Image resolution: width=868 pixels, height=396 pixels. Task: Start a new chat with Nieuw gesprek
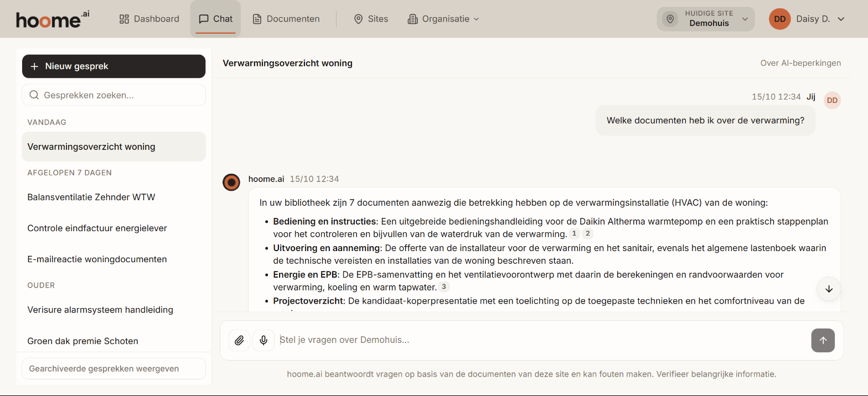click(x=113, y=66)
